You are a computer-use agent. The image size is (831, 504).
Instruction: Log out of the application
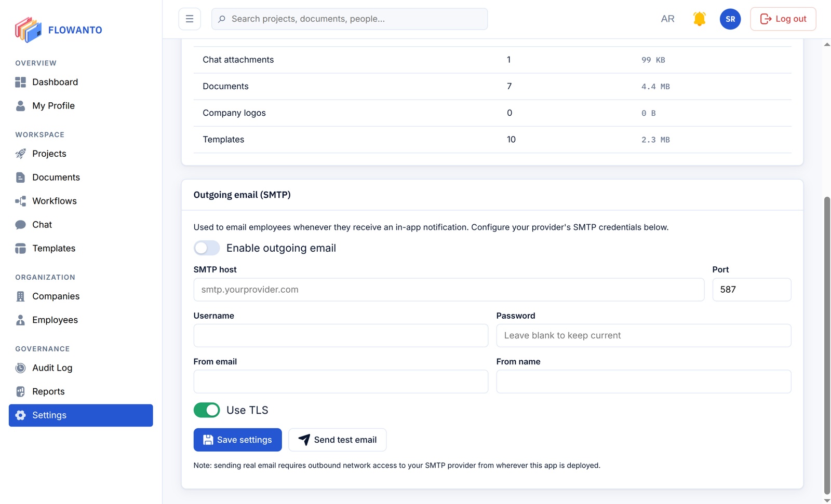coord(783,19)
